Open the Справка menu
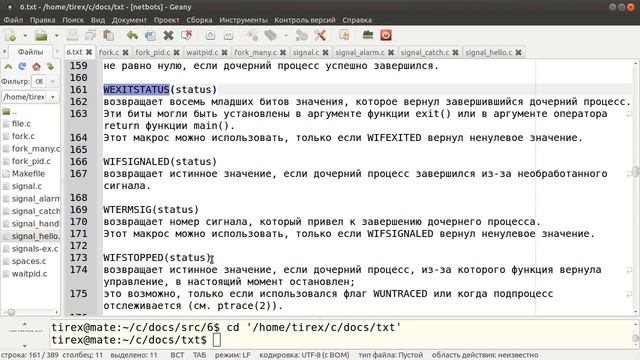The image size is (640, 360). click(357, 20)
